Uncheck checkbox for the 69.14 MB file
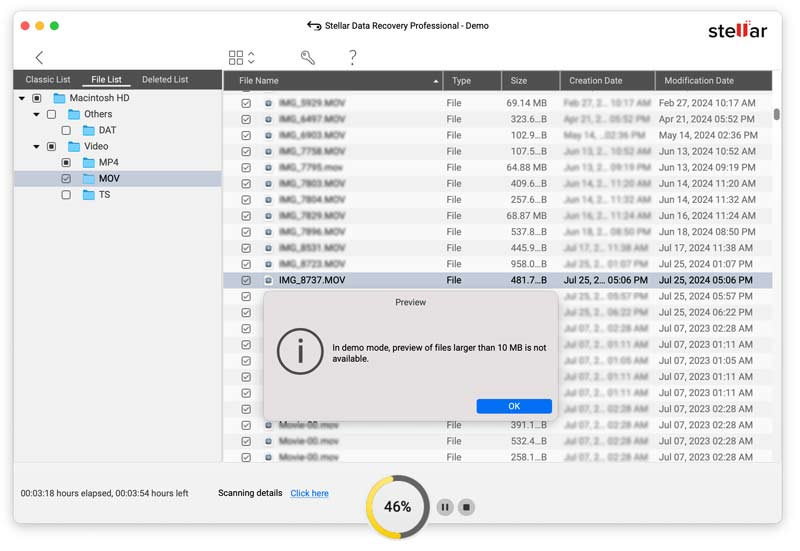This screenshot has height=551, width=800. [246, 103]
